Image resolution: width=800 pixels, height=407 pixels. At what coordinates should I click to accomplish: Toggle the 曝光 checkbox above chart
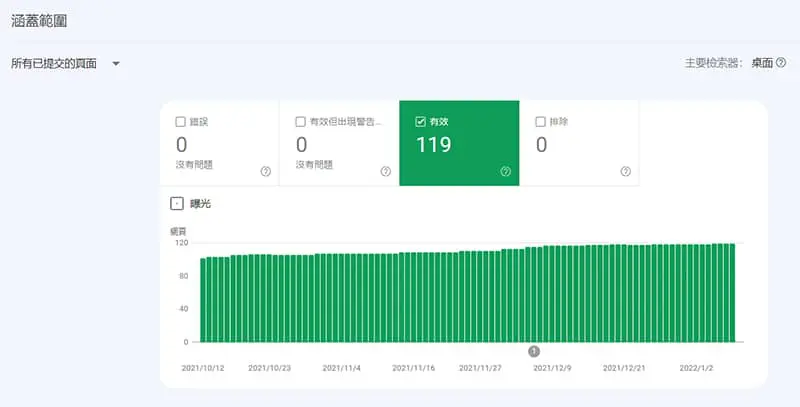[x=177, y=203]
